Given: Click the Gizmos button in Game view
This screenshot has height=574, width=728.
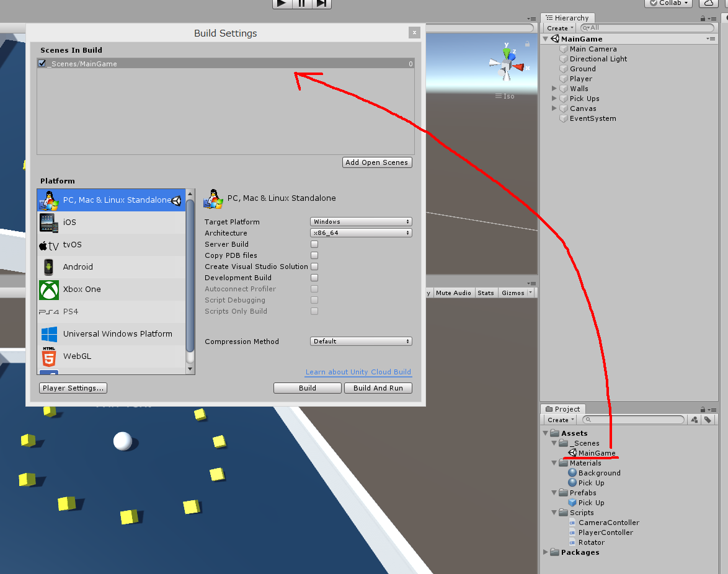Looking at the screenshot, I should 513,293.
